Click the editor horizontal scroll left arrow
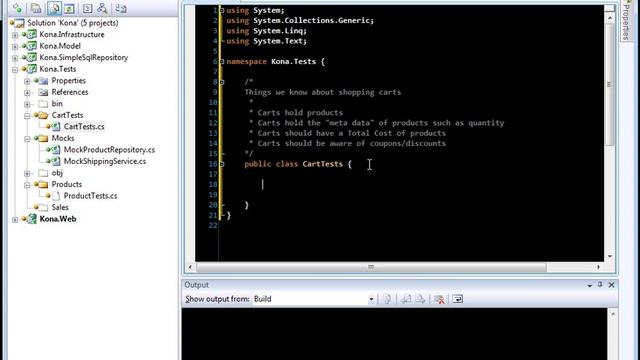This screenshot has height=360, width=640. point(190,267)
